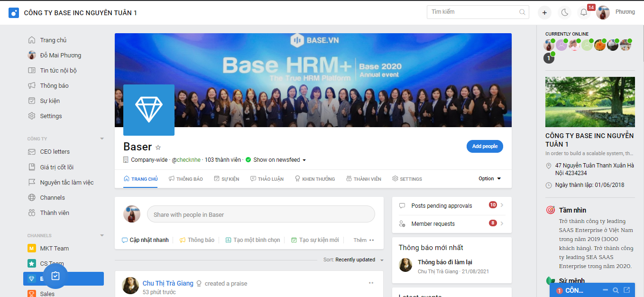Collapse the CÔNG TY section arrow

point(101,139)
